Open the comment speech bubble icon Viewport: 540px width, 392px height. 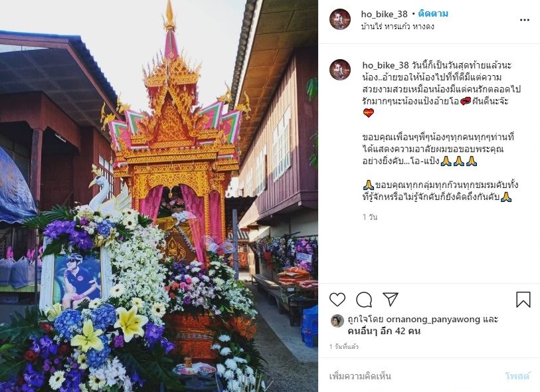coord(364,300)
